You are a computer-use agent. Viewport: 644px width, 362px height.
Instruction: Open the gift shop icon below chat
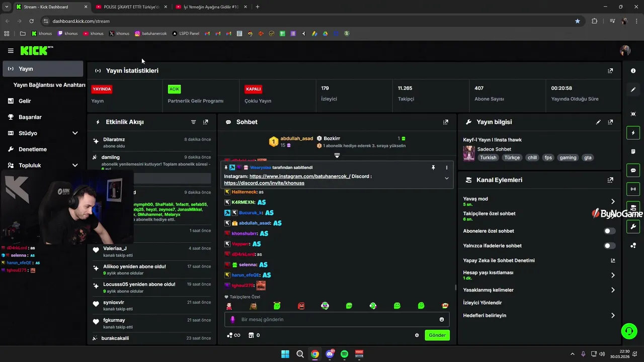(251, 335)
